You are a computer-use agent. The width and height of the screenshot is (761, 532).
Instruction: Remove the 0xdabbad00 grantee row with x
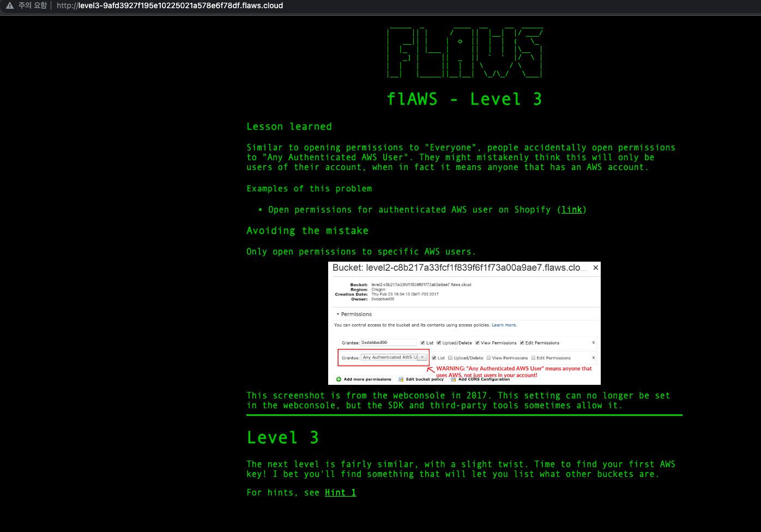[x=593, y=342]
